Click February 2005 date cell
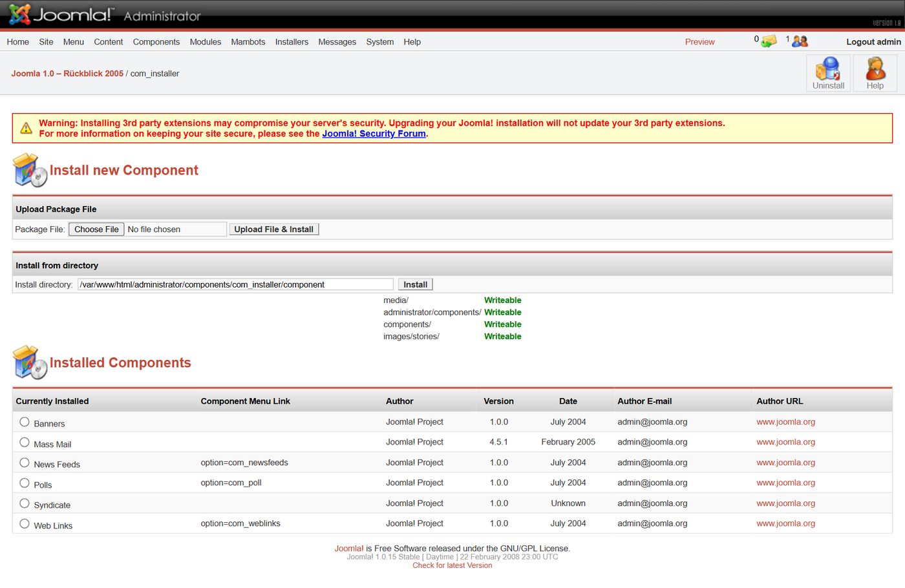This screenshot has width=905, height=588. pos(568,442)
